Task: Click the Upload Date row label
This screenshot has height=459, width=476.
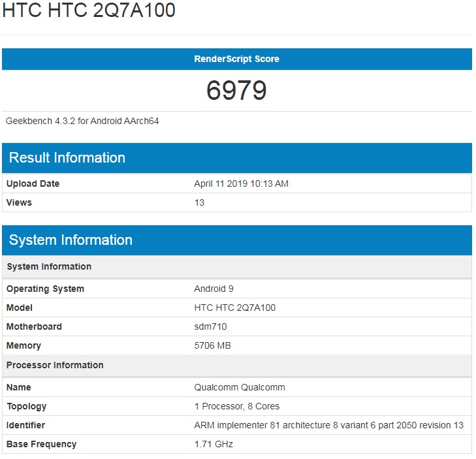Action: pyautogui.click(x=33, y=183)
